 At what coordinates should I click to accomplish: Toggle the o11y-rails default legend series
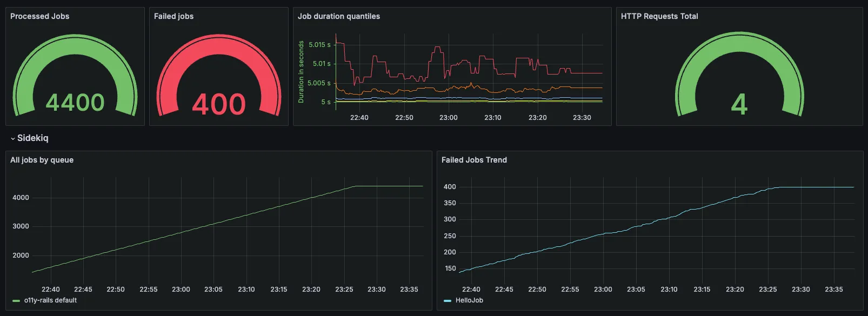(x=50, y=300)
